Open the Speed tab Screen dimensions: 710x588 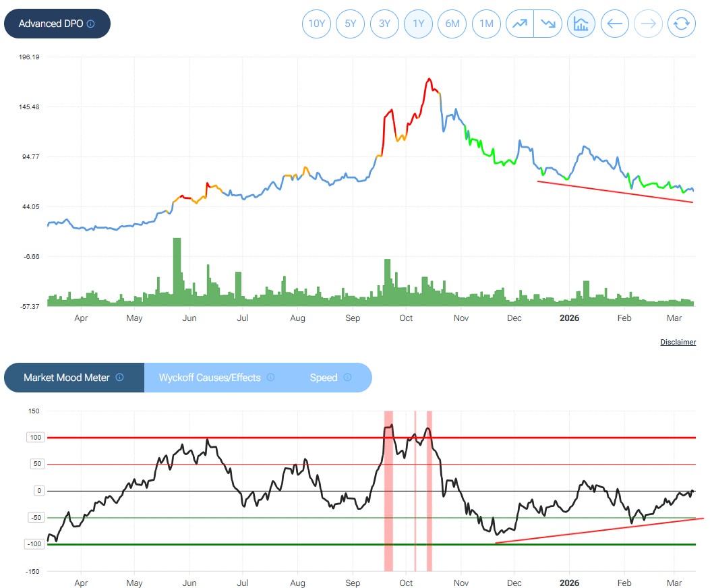323,378
